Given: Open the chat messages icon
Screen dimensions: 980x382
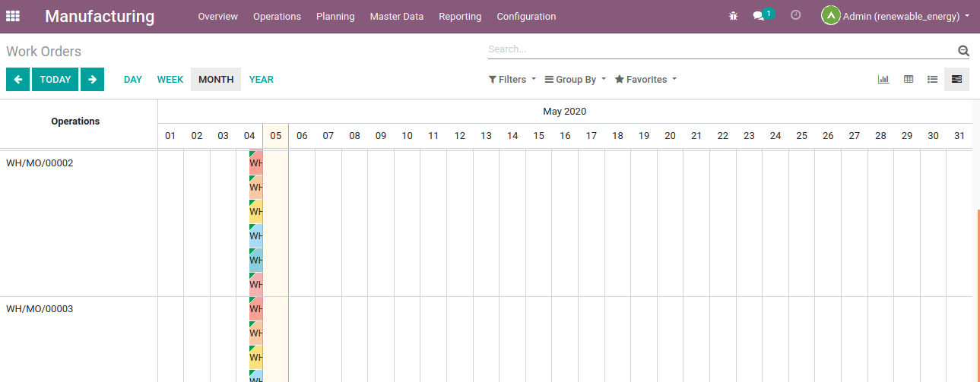Looking at the screenshot, I should [759, 16].
